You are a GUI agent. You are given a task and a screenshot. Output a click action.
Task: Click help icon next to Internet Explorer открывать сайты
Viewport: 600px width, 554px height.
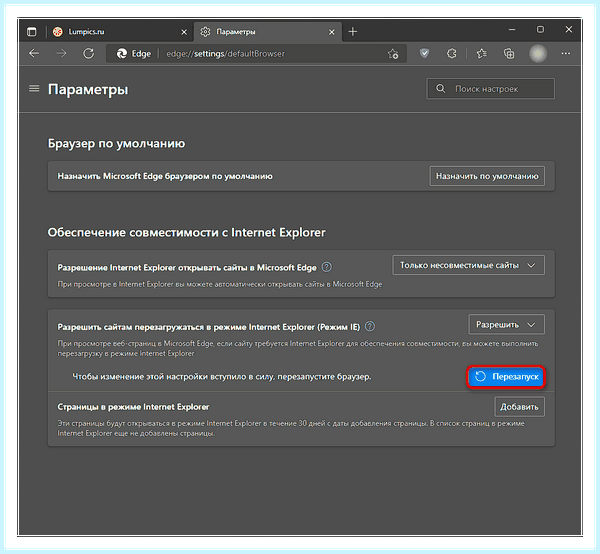[x=326, y=267]
